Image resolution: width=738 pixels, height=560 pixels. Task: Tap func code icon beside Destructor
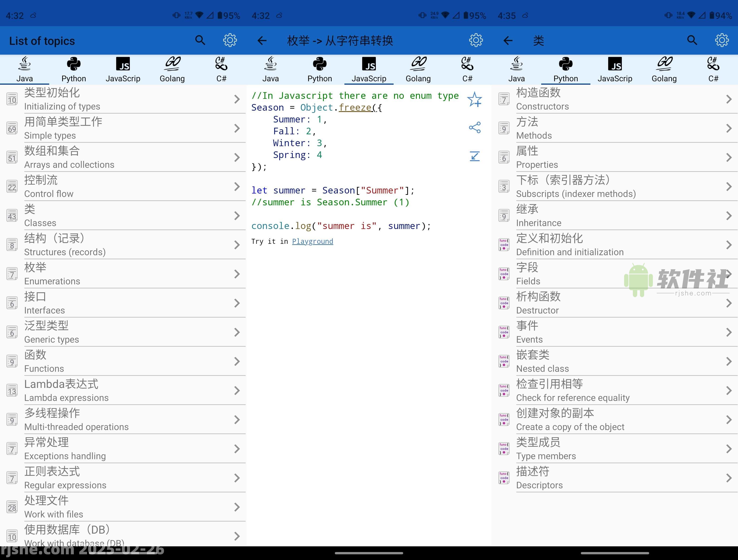tap(504, 303)
